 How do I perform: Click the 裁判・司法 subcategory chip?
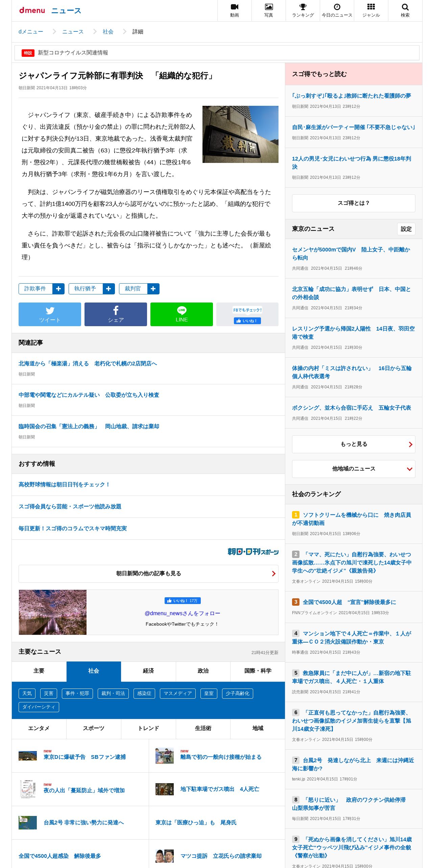click(113, 694)
